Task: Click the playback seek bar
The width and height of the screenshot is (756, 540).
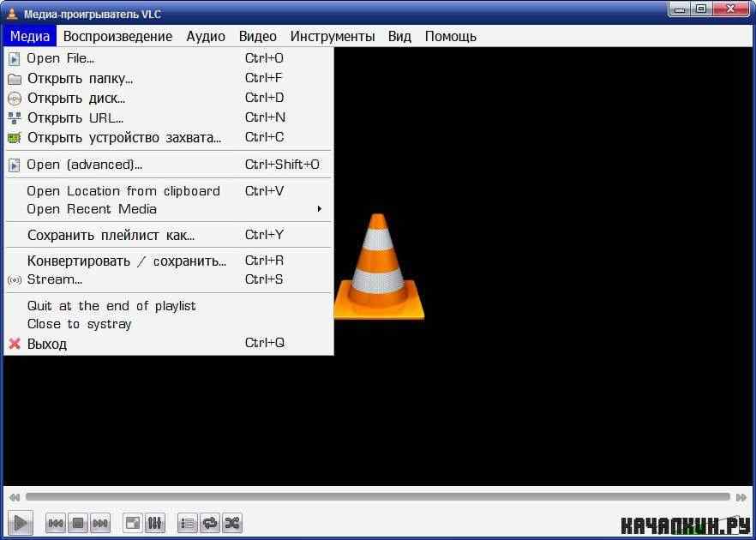Action: point(377,497)
